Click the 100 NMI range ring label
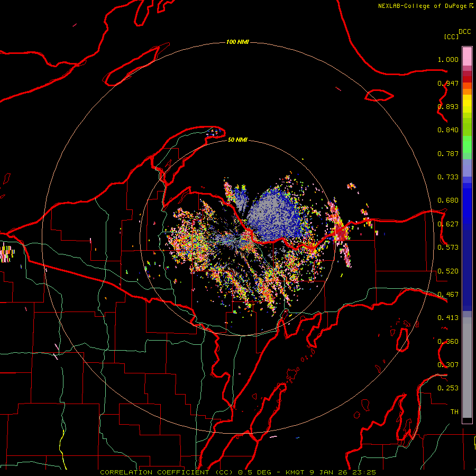Image resolution: width=476 pixels, height=476 pixels. [x=237, y=42]
